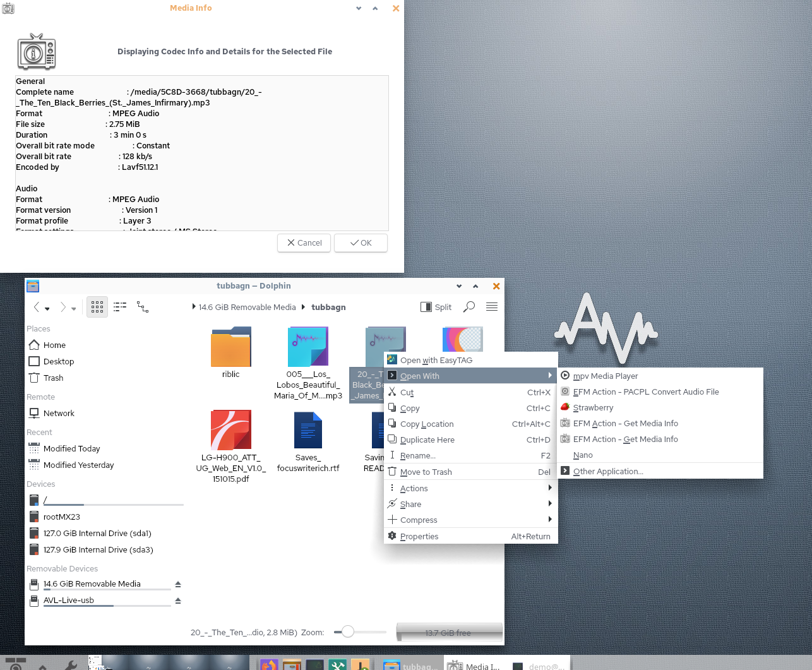Open Properties from context menu
812x670 pixels.
[470, 536]
